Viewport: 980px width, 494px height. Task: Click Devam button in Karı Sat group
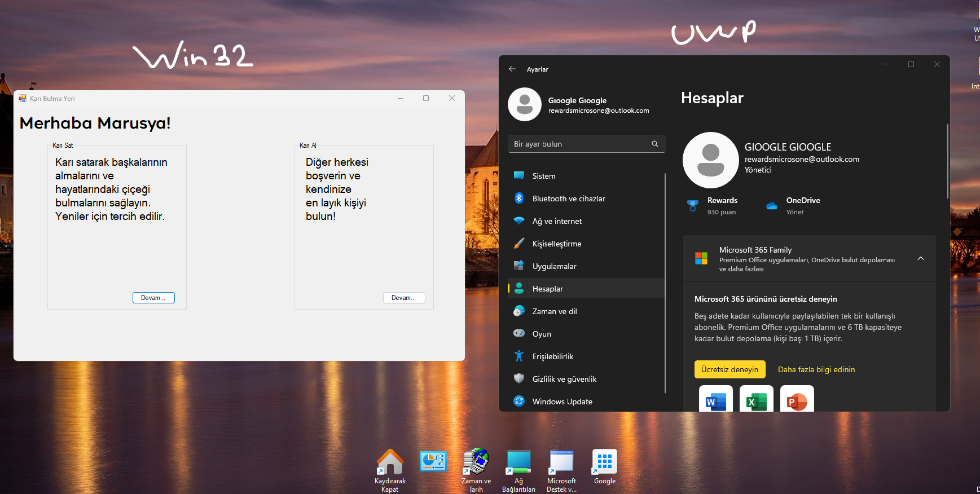point(153,298)
